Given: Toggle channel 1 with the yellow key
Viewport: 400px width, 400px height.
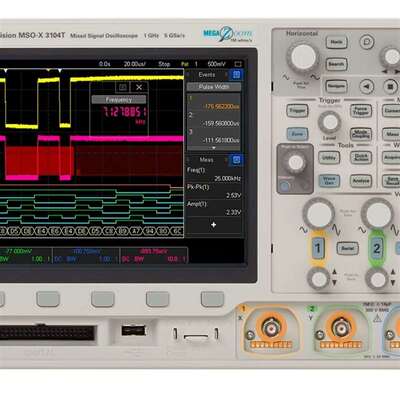Looking at the screenshot, I should pyautogui.click(x=318, y=248).
